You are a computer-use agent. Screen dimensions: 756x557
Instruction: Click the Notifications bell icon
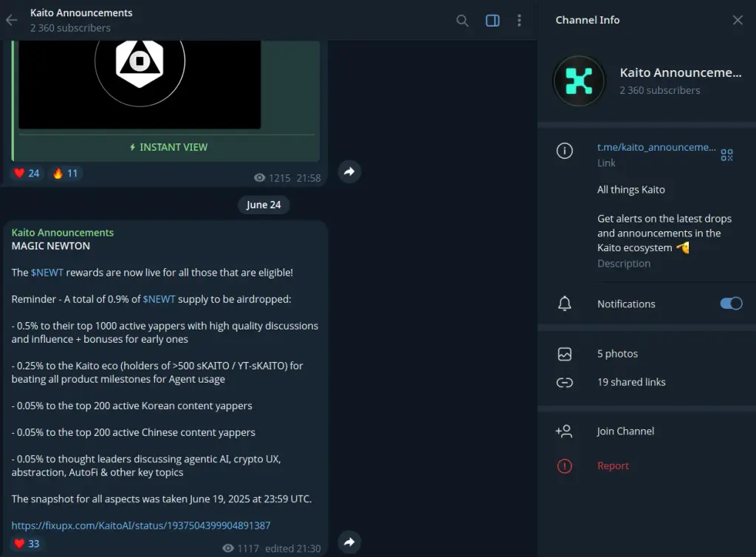pos(565,304)
